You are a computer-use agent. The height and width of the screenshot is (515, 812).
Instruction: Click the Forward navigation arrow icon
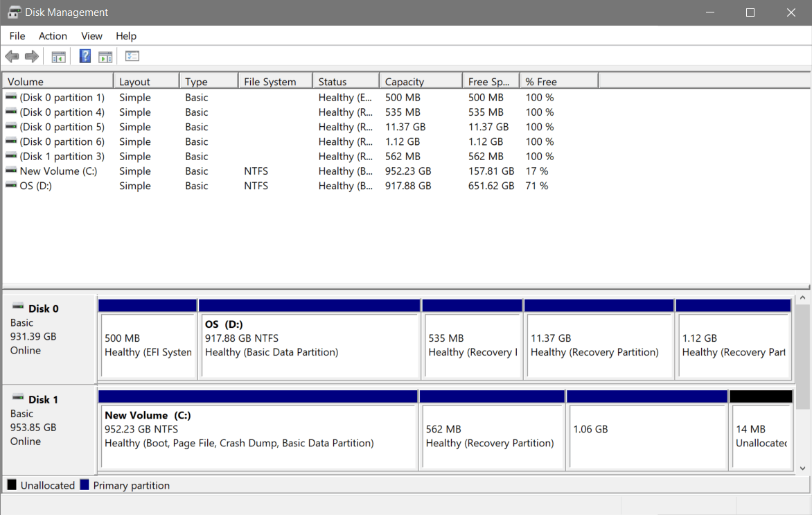[30, 55]
